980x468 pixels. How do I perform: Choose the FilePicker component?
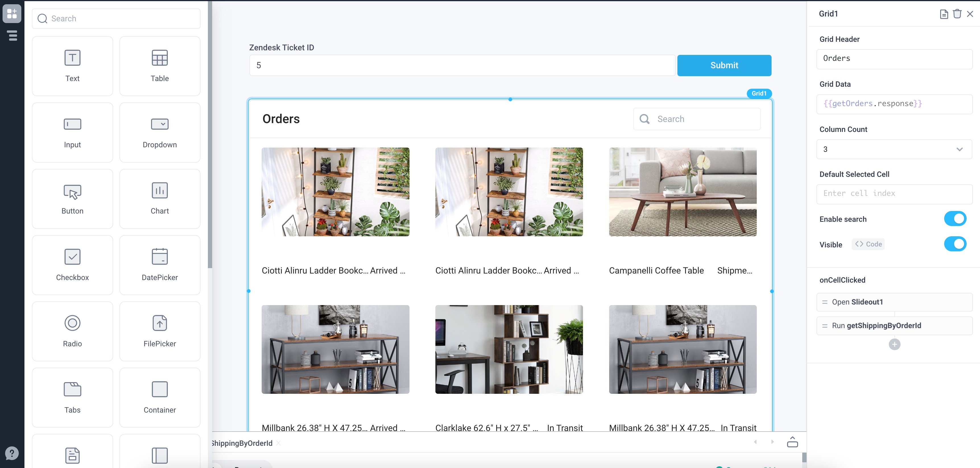point(160,331)
